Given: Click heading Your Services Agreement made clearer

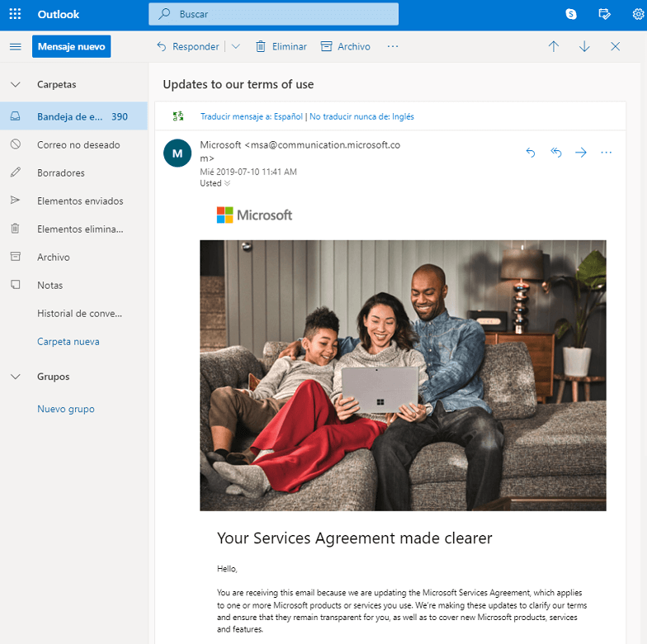Looking at the screenshot, I should (355, 538).
